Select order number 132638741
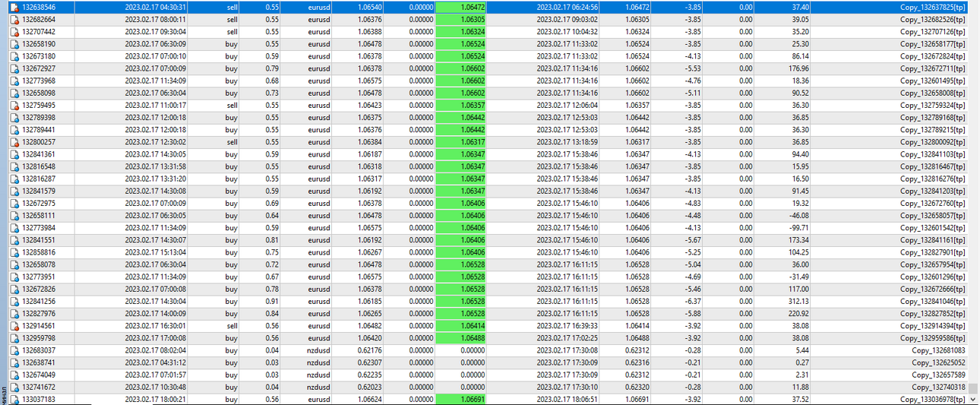This screenshot has height=405, width=980. [x=39, y=362]
